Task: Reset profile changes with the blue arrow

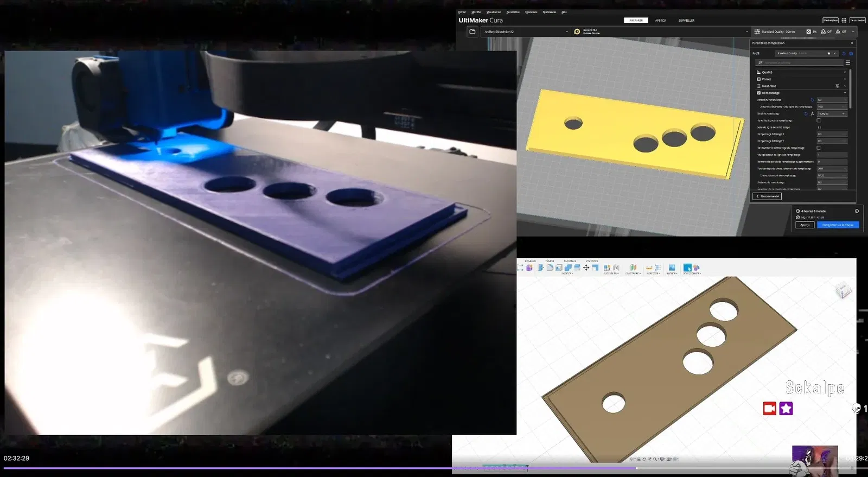Action: point(844,54)
